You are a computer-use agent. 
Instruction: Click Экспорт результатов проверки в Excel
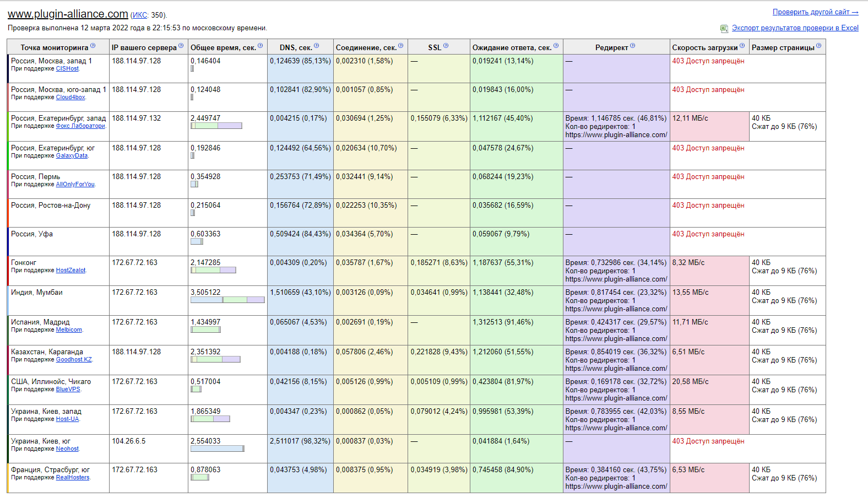795,28
